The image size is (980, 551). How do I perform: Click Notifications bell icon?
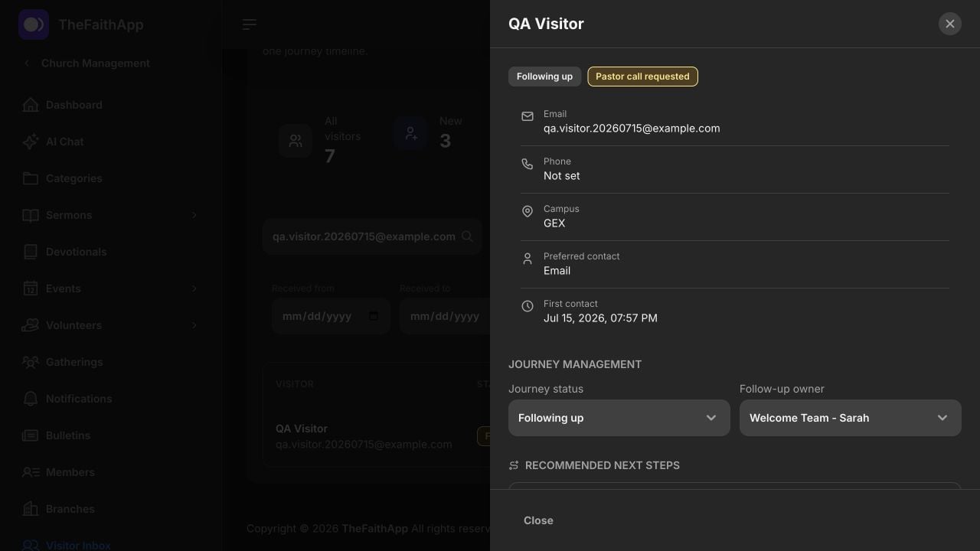(x=31, y=399)
